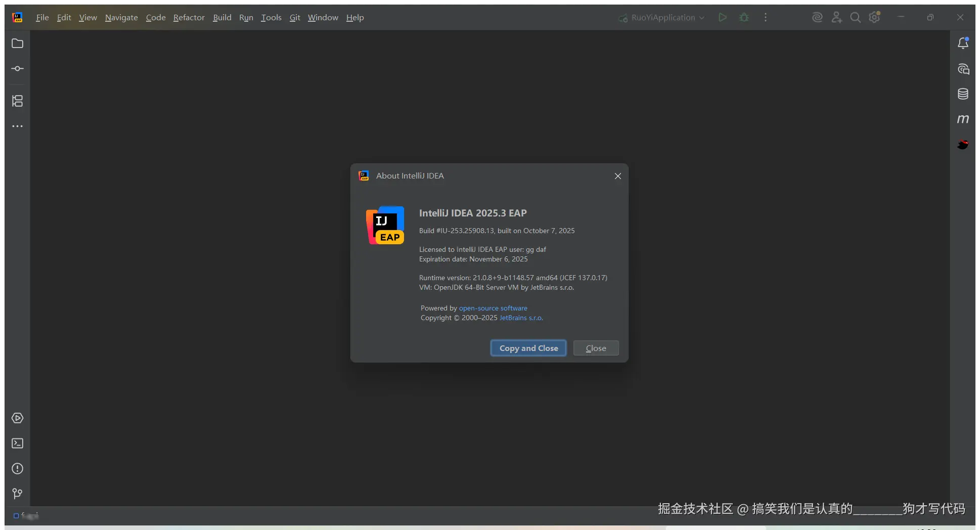980x530 pixels.
Task: Click the IJ EAP logo in About dialog
Action: [x=385, y=225]
